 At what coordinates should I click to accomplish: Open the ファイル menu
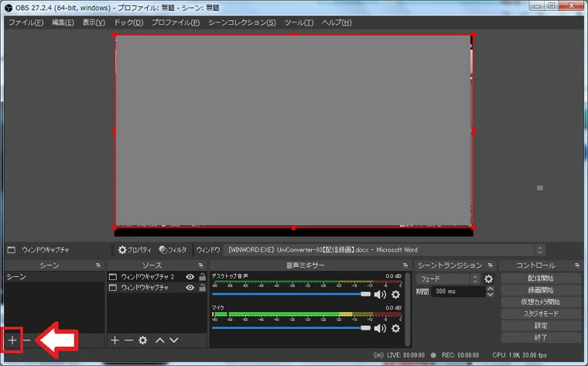[26, 22]
